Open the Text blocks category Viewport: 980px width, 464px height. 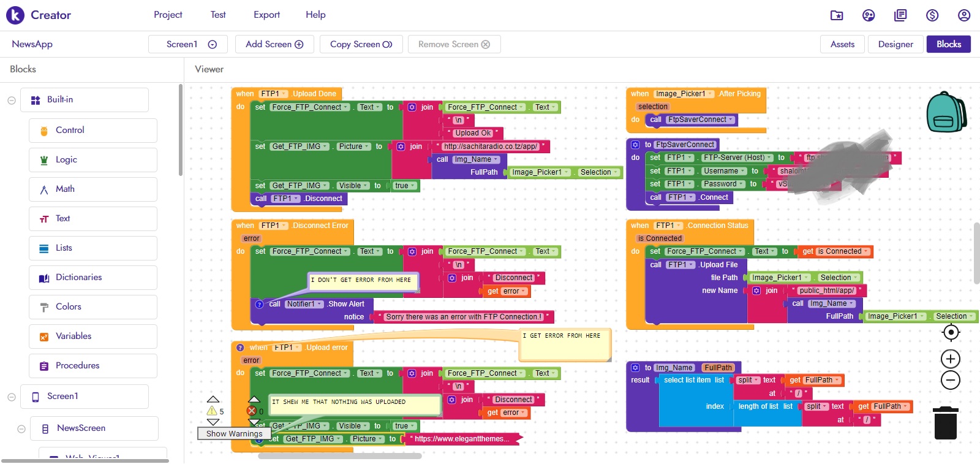[93, 219]
